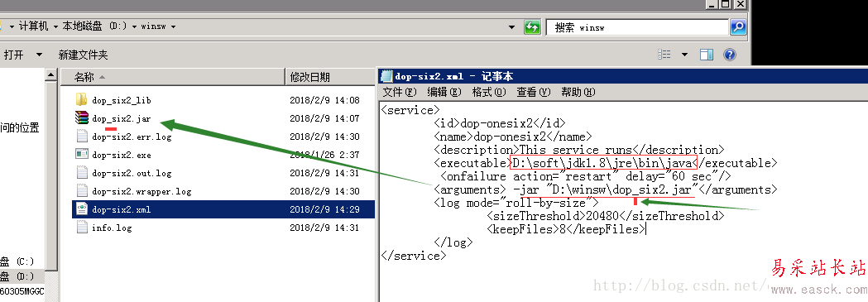Click winsw breadcrumb segment

[x=154, y=26]
